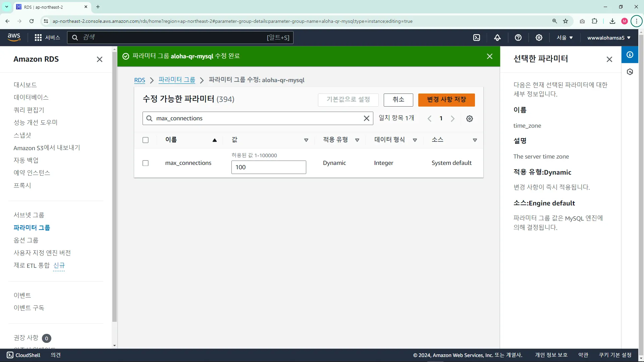Image resolution: width=644 pixels, height=362 pixels.
Task: Open the AWS services grid menu
Action: (x=38, y=38)
